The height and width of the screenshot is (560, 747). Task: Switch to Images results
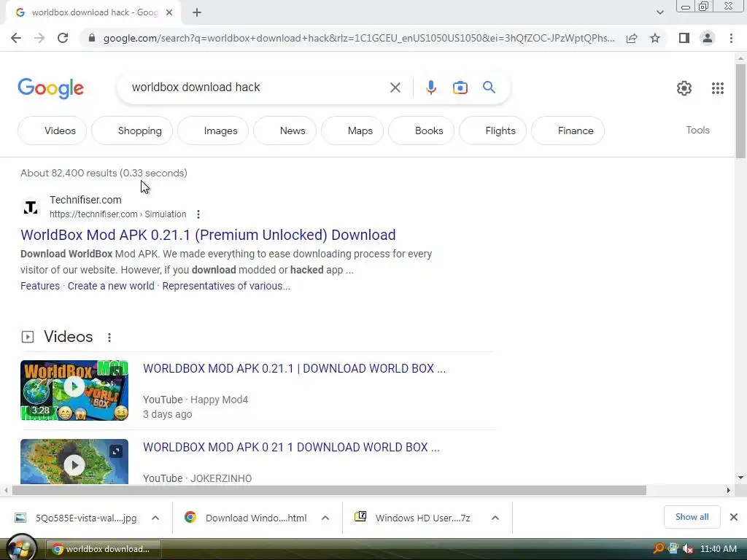tap(213, 131)
